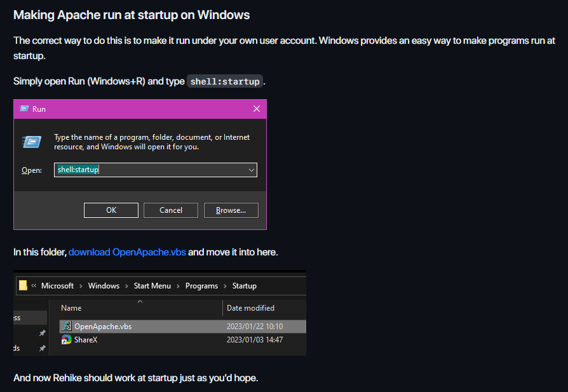Select the Start Menu breadcrumb segment
Image resolution: width=568 pixels, height=392 pixels.
pos(152,286)
